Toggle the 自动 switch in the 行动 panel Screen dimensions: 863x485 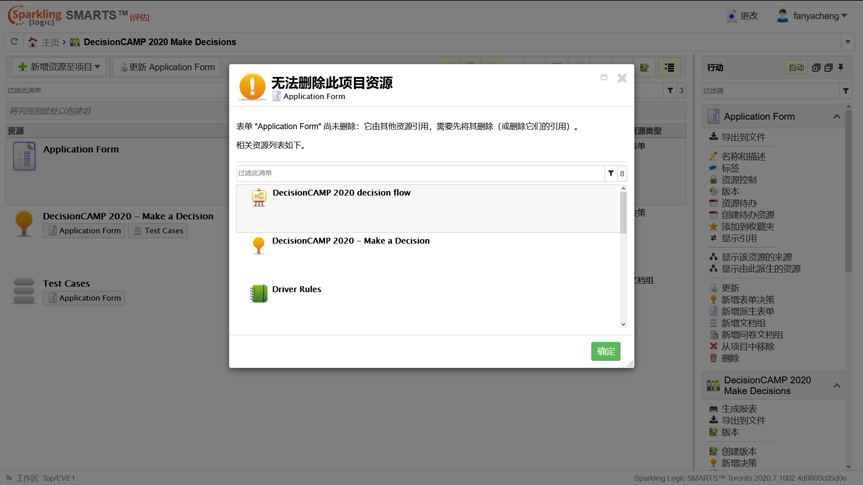pyautogui.click(x=796, y=68)
